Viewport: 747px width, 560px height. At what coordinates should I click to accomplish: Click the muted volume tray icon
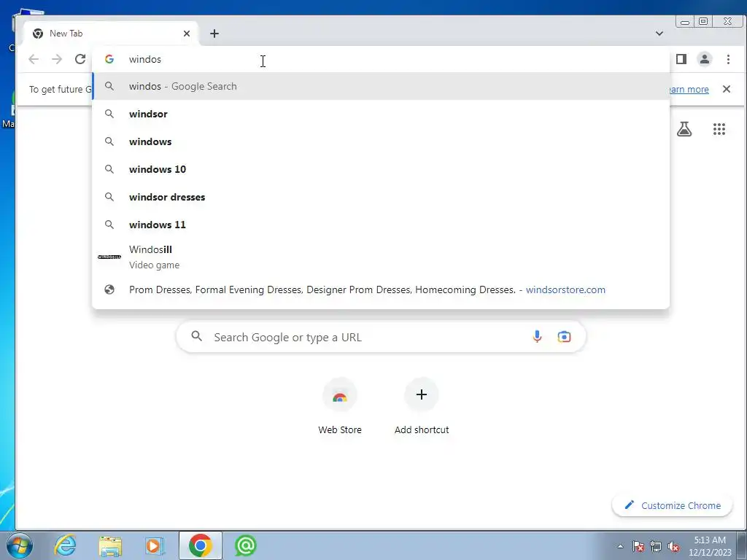tap(673, 546)
